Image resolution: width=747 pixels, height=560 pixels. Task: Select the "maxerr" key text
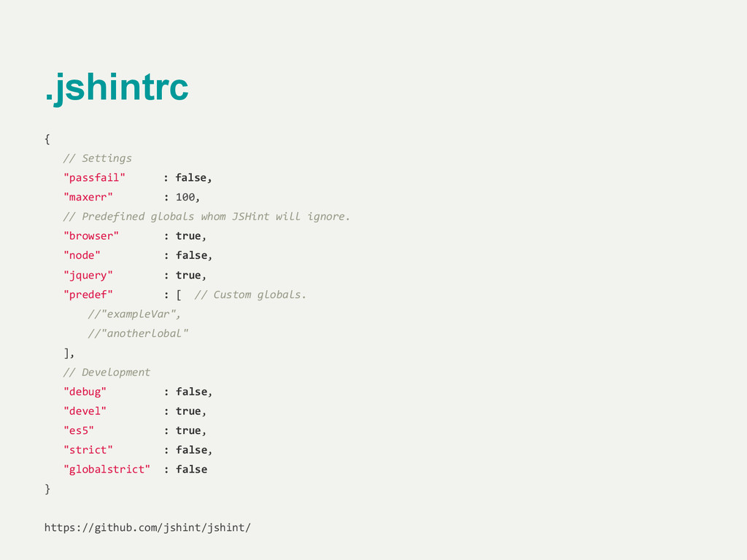pos(88,197)
